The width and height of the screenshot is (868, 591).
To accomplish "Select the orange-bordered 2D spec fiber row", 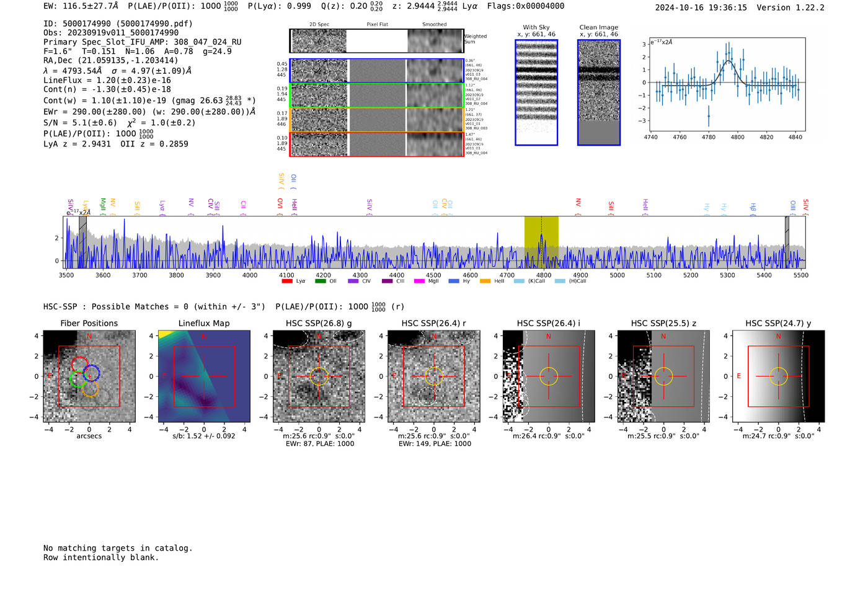I will point(376,120).
